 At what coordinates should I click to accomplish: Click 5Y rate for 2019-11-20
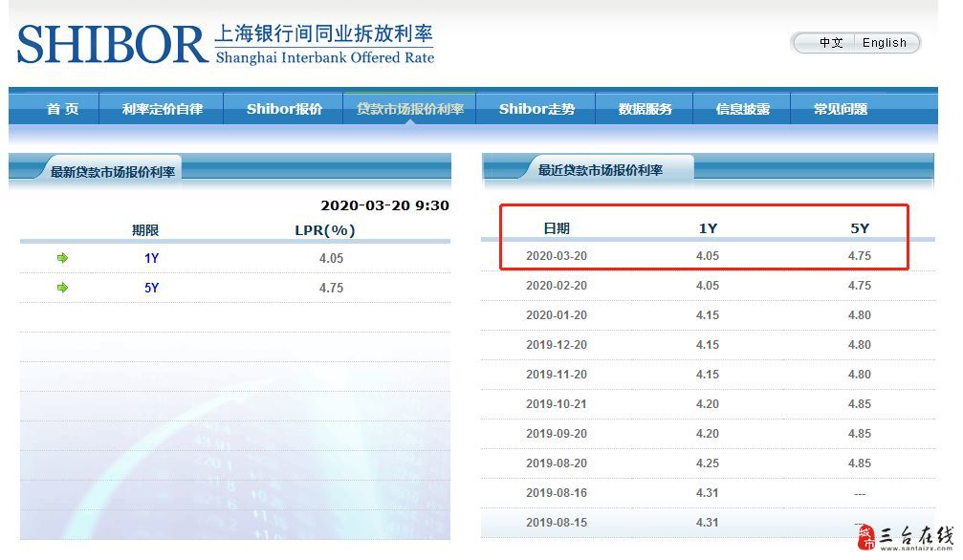pos(859,375)
